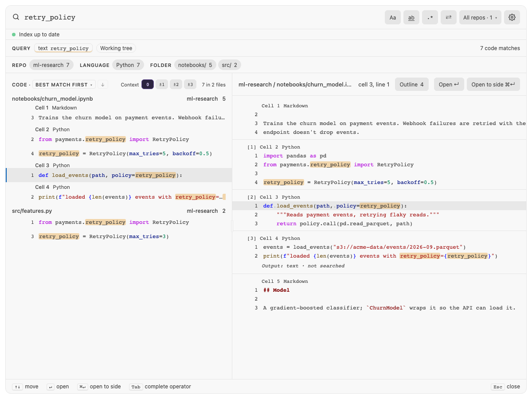
Task: Filter by src/ 2 folder chip
Action: (x=230, y=65)
